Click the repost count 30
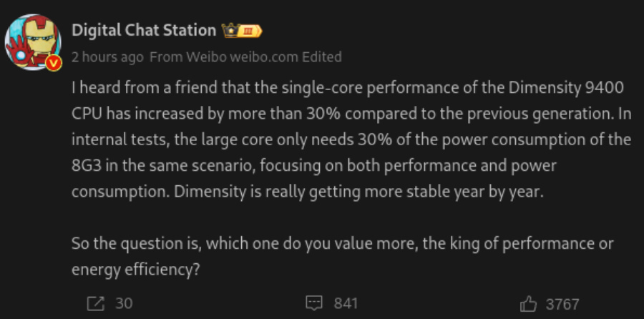Screen dimensions: 644x319 coord(124,303)
